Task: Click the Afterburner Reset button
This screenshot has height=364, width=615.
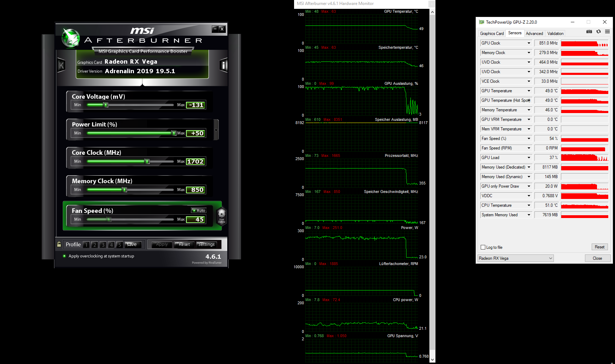Action: pyautogui.click(x=184, y=245)
